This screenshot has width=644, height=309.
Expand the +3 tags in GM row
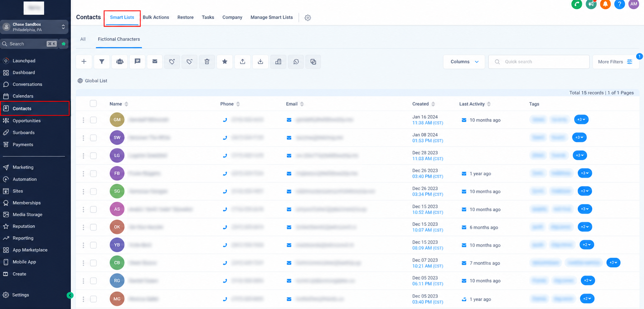581,119
